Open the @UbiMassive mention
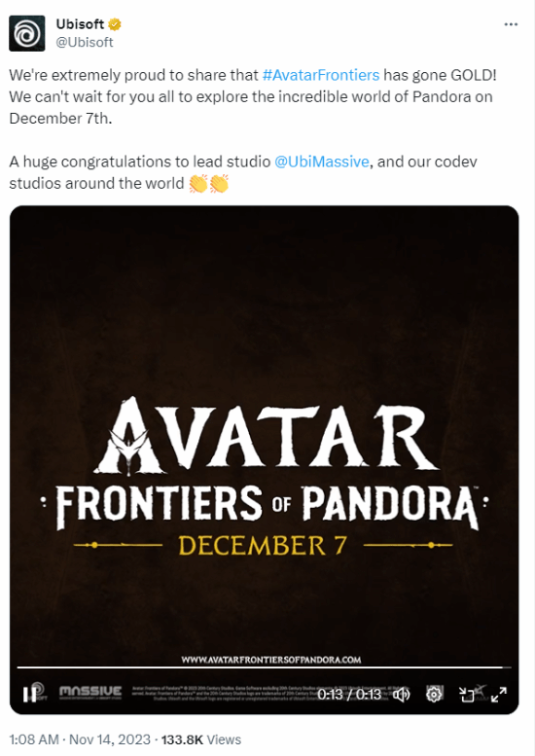Screen dimensions: 535x756 click(321, 162)
